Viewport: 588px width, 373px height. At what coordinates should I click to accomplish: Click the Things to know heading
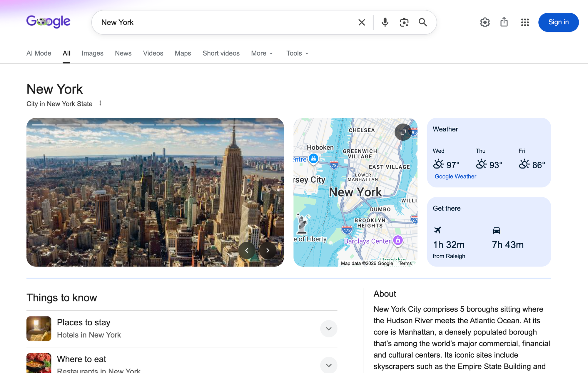(x=62, y=298)
